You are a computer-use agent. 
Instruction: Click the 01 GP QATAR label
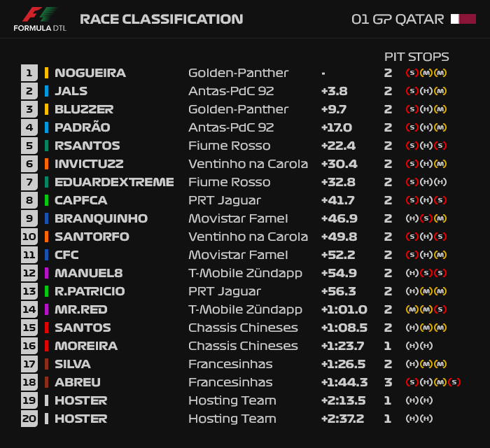click(398, 20)
